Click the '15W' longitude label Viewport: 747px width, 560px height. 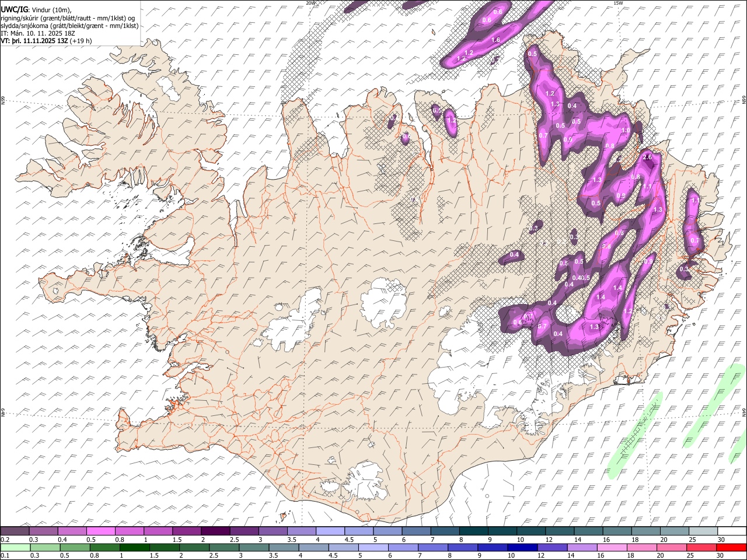click(x=618, y=3)
